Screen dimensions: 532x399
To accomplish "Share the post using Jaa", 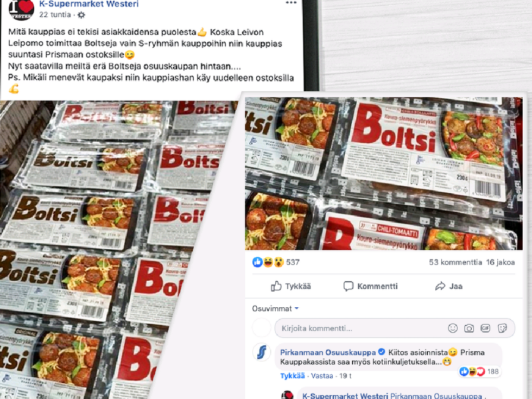I will pos(448,287).
